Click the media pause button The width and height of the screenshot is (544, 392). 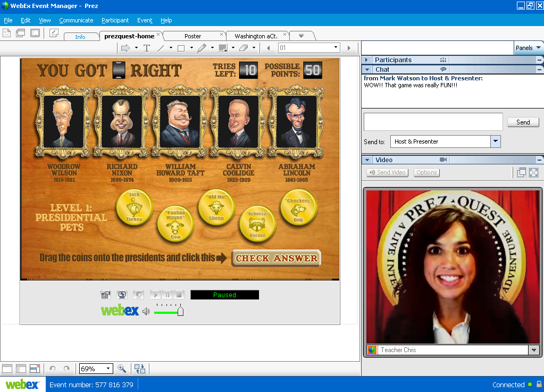coord(167,295)
